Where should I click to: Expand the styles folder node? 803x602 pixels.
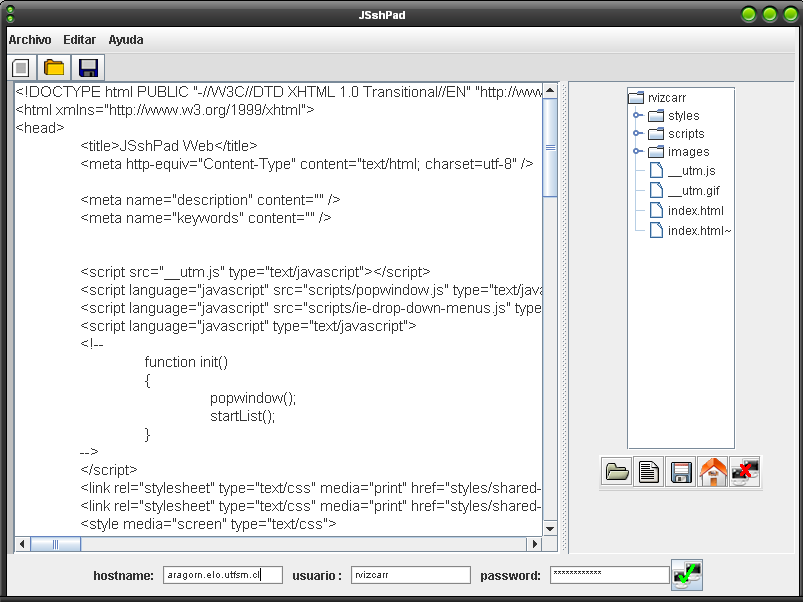click(x=637, y=115)
